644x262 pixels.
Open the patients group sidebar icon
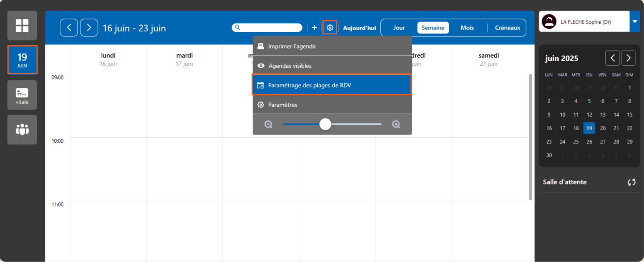(x=22, y=130)
